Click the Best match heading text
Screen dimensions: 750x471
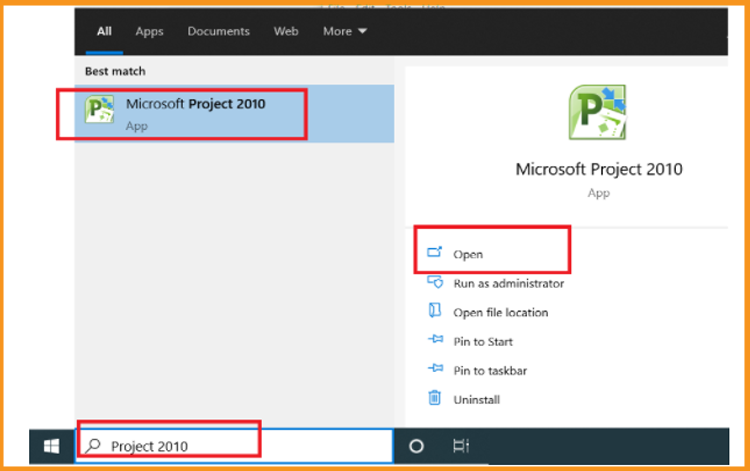click(115, 71)
